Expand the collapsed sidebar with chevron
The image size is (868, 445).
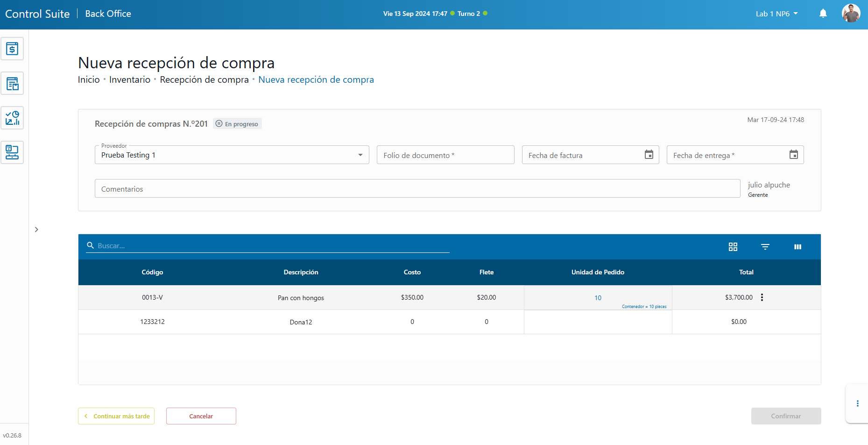coord(36,230)
